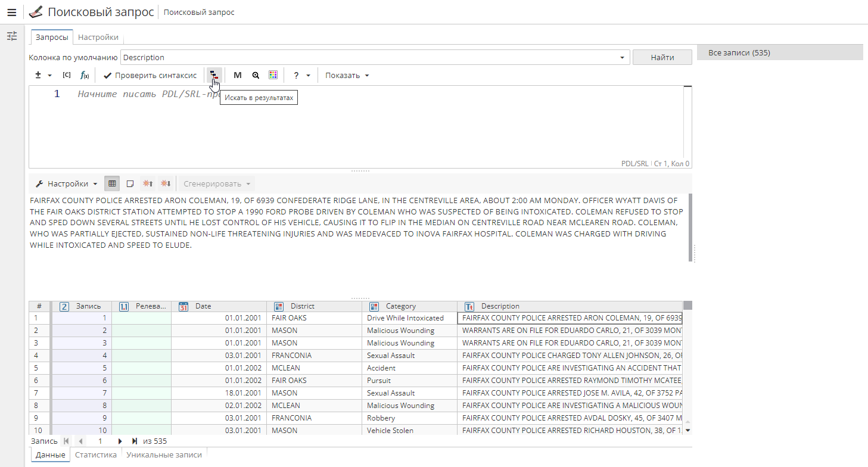Click into the PDL/SRL query editor
The width and height of the screenshot is (868, 467).
click(360, 126)
